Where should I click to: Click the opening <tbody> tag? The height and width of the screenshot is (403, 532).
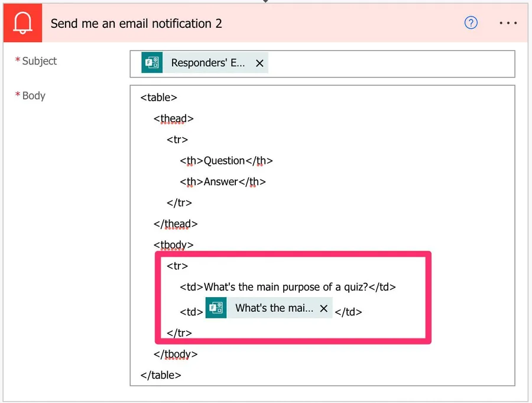point(173,244)
